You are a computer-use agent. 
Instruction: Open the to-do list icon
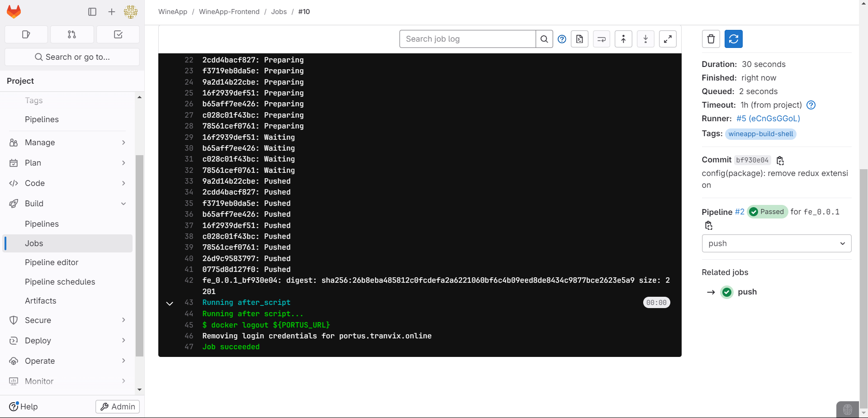pos(118,34)
